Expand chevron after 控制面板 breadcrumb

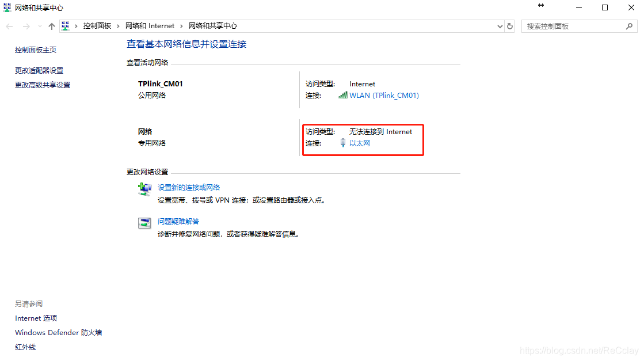click(119, 26)
